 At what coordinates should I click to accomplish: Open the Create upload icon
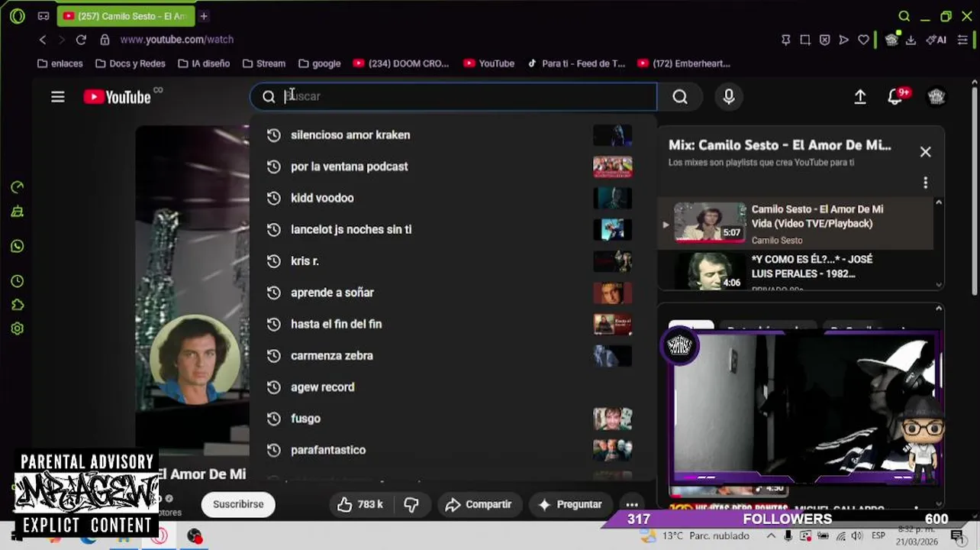point(860,97)
